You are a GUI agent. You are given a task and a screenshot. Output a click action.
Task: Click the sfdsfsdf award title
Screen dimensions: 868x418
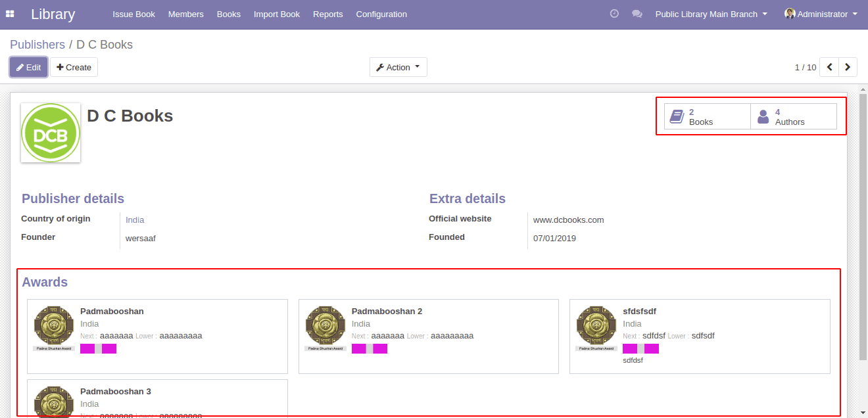point(639,312)
